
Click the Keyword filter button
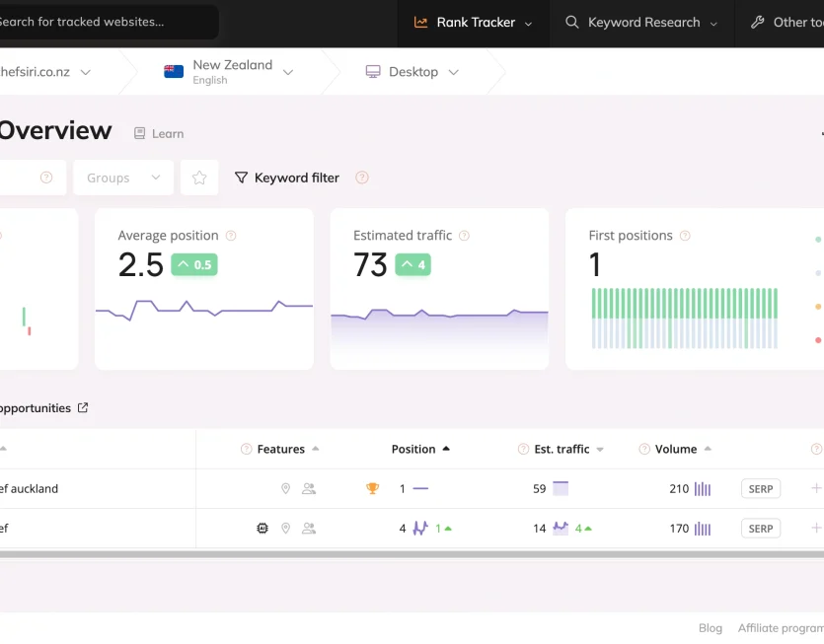pos(287,178)
